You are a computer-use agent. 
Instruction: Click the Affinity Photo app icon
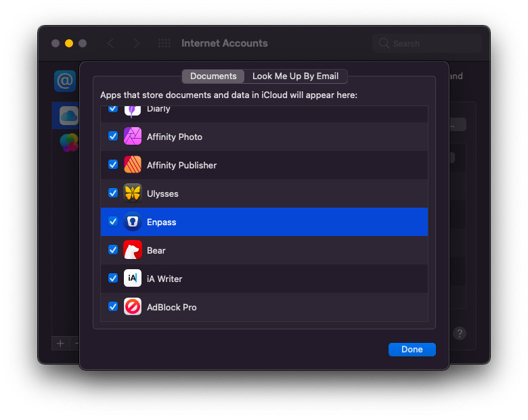pos(132,137)
